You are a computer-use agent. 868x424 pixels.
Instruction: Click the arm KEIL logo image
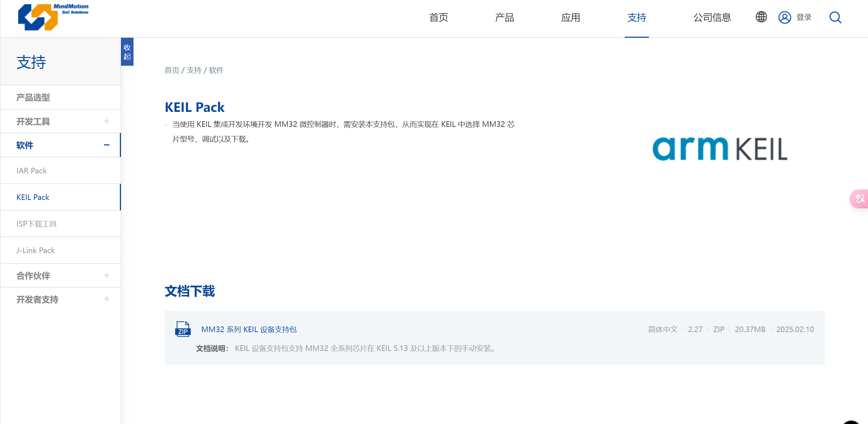[719, 149]
